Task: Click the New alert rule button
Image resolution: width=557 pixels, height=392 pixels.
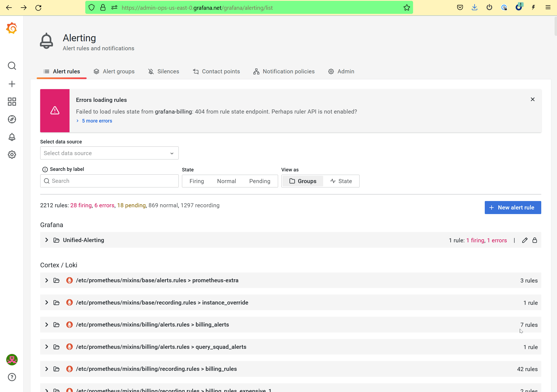Action: 513,207
